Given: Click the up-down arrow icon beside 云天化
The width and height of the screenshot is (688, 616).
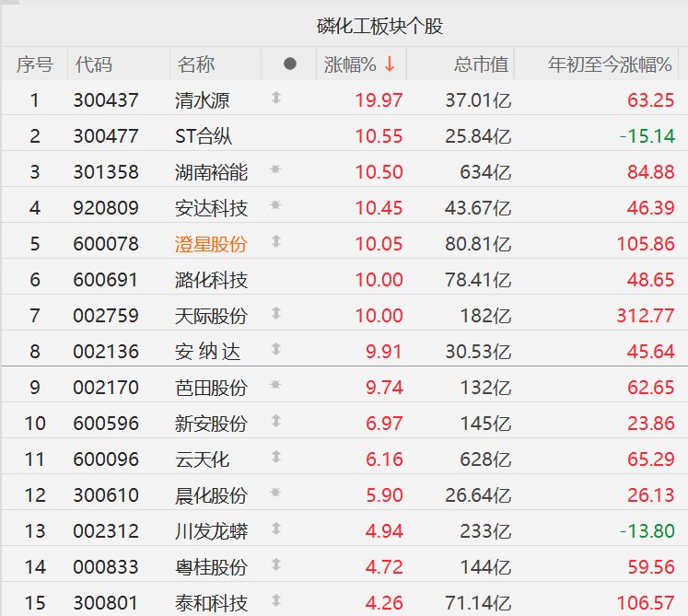Looking at the screenshot, I should pyautogui.click(x=275, y=458).
